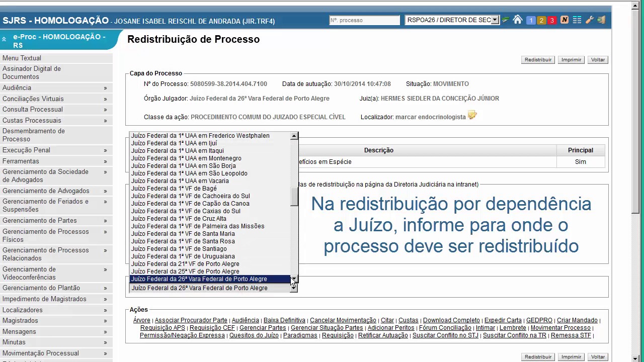Click the Baixa Definitiva link

pyautogui.click(x=284, y=320)
